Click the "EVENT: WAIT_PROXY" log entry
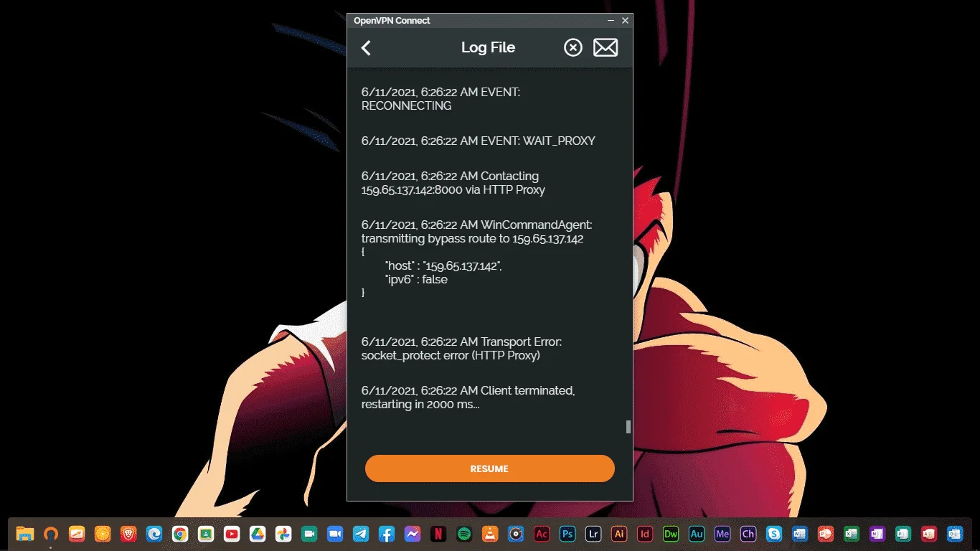 [479, 141]
